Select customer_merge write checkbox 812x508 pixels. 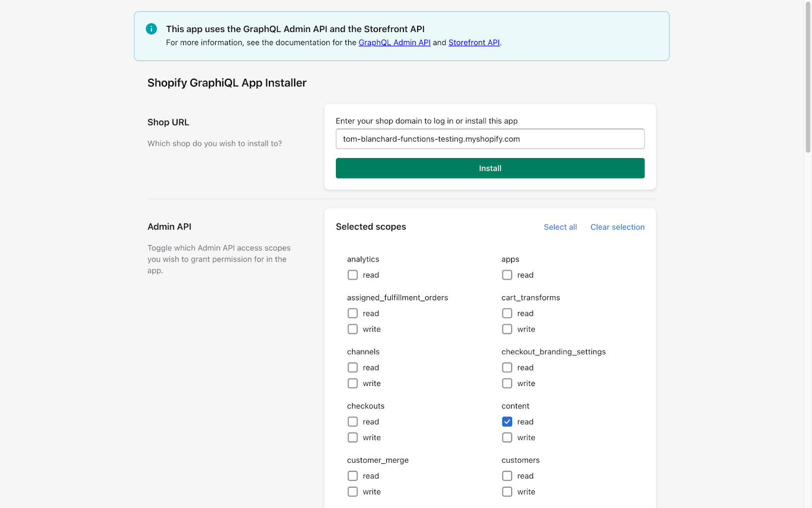(x=353, y=492)
